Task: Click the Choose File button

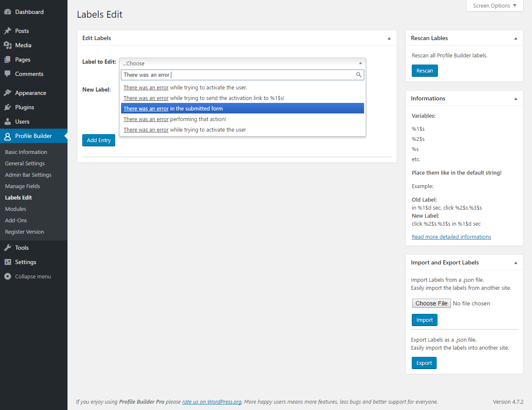Action: click(432, 303)
